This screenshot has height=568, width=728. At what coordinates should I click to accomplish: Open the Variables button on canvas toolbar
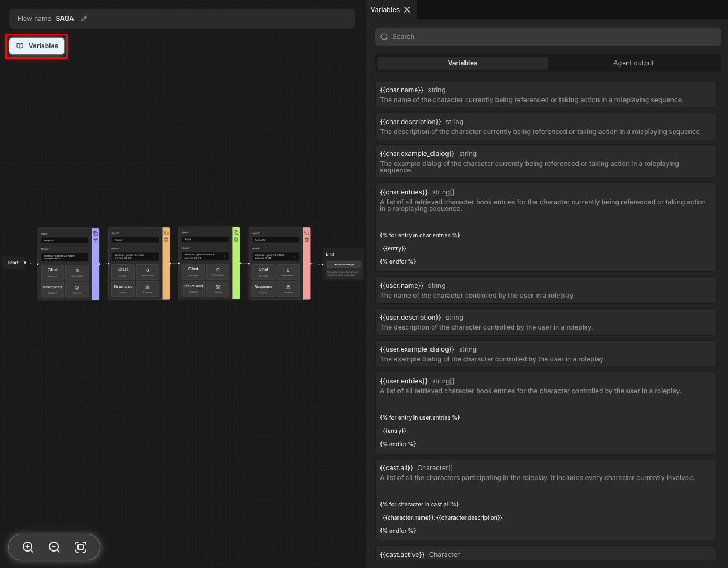(37, 46)
